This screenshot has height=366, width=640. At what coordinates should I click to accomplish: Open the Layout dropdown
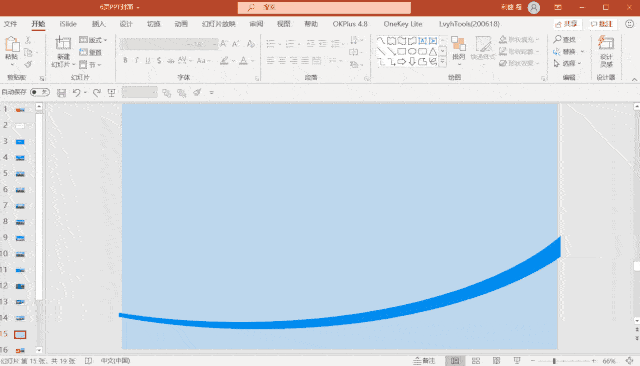(x=93, y=40)
